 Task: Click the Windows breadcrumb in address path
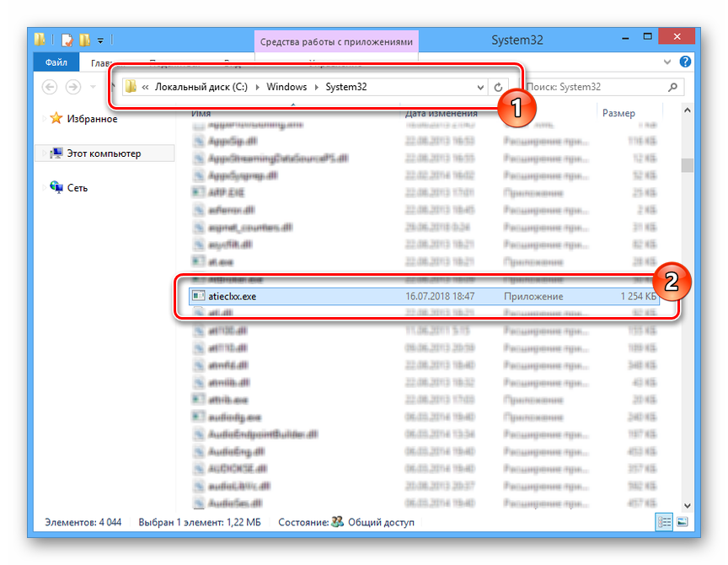286,87
